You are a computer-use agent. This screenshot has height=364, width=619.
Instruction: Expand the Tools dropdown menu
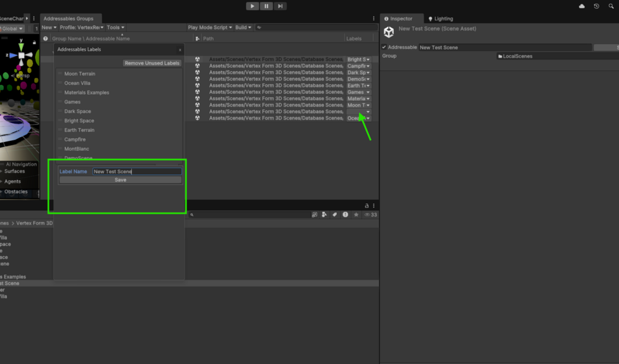115,28
